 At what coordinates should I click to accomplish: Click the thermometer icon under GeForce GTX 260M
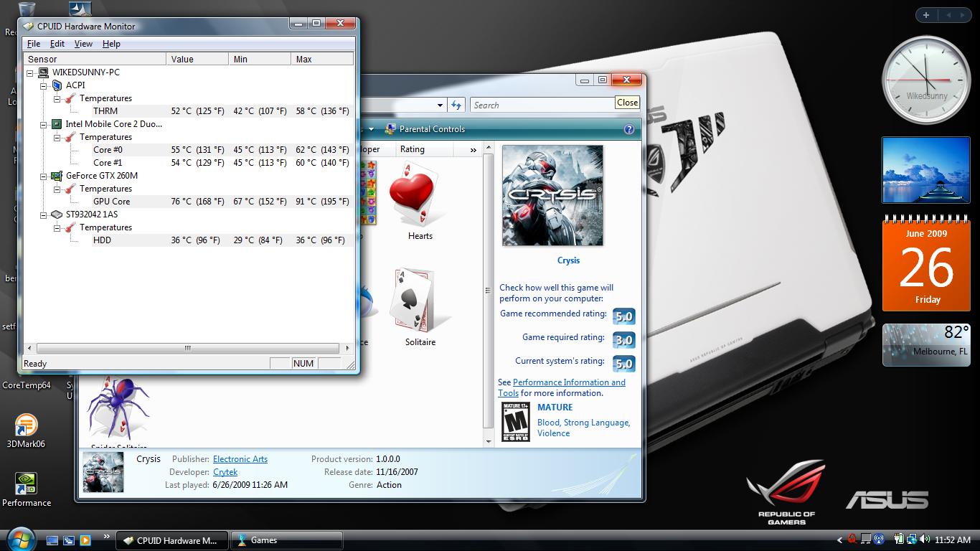point(70,189)
